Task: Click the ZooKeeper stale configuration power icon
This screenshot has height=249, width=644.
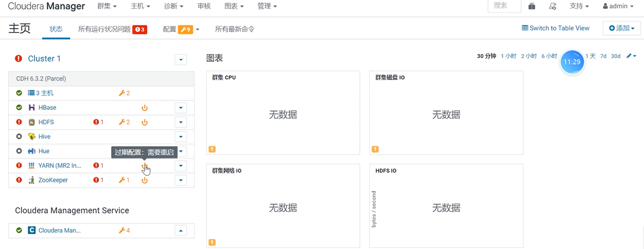Action: [x=145, y=180]
